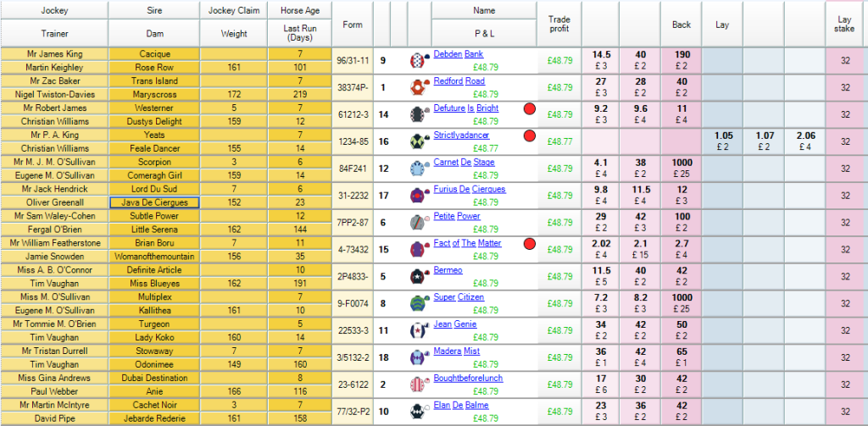Click the trade profit for Strictlyadancer £48.77
This screenshot has height=426, width=868.
(x=559, y=141)
